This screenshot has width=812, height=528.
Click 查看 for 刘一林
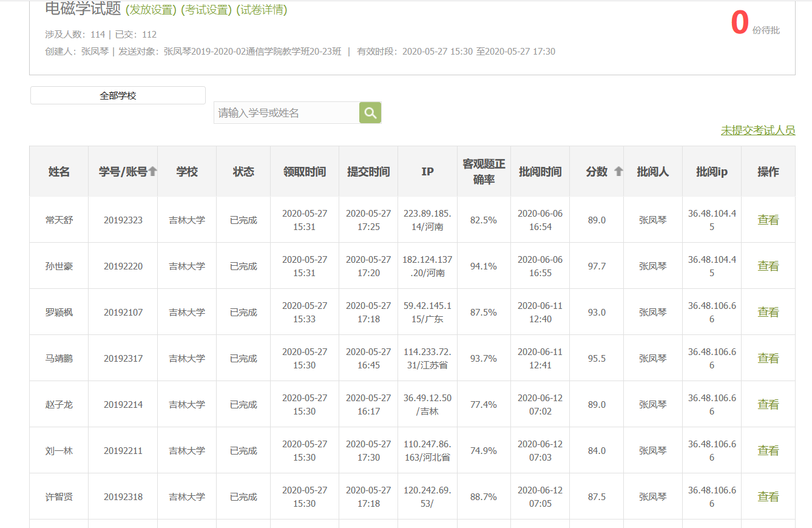click(x=768, y=450)
